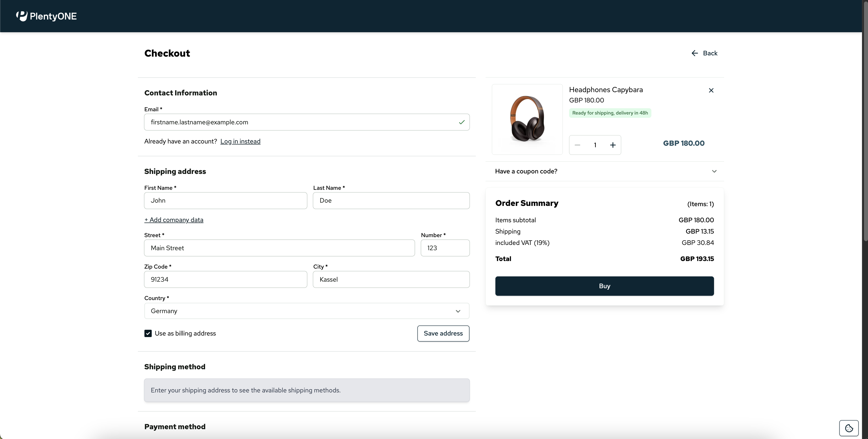Uncheck Use as billing address
The width and height of the screenshot is (868, 439).
(x=148, y=334)
